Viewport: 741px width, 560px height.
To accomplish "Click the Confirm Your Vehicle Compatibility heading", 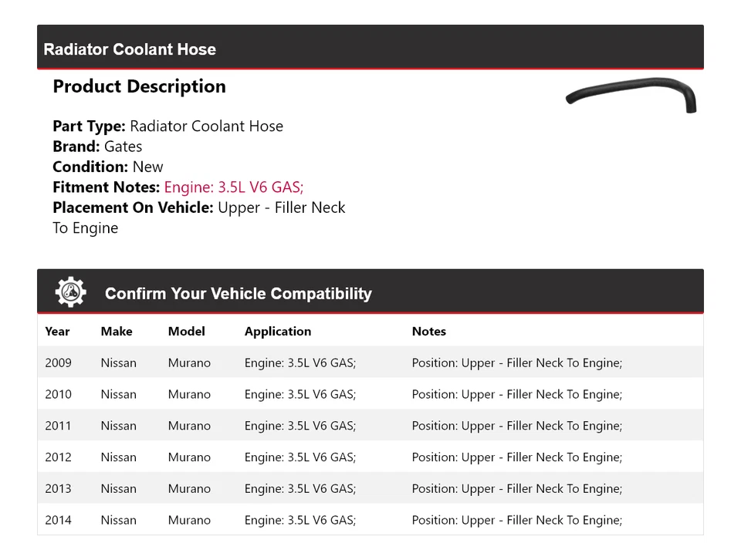I will [238, 294].
